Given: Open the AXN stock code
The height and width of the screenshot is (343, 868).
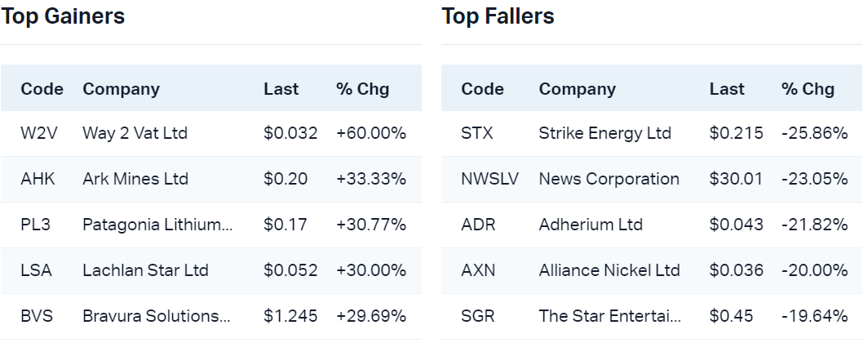Looking at the screenshot, I should (x=478, y=269).
